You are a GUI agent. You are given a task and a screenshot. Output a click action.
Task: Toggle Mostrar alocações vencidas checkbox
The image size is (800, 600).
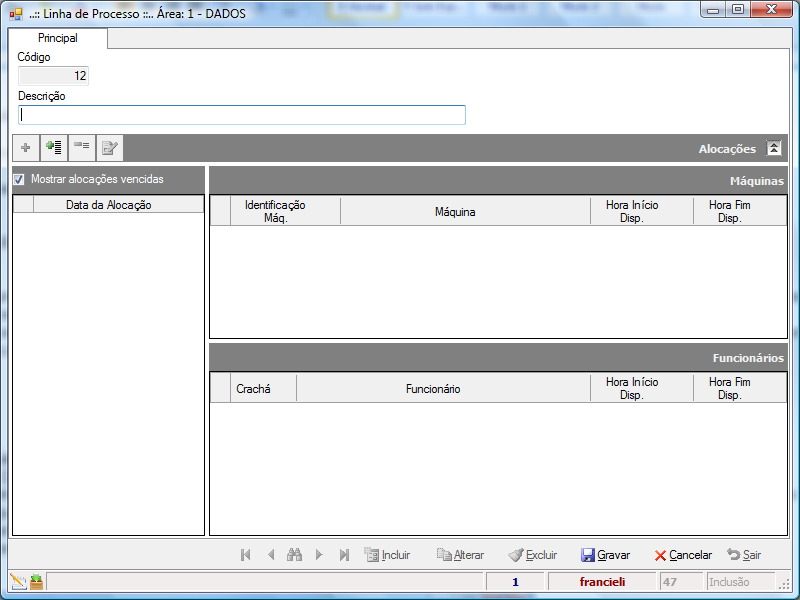[x=19, y=180]
